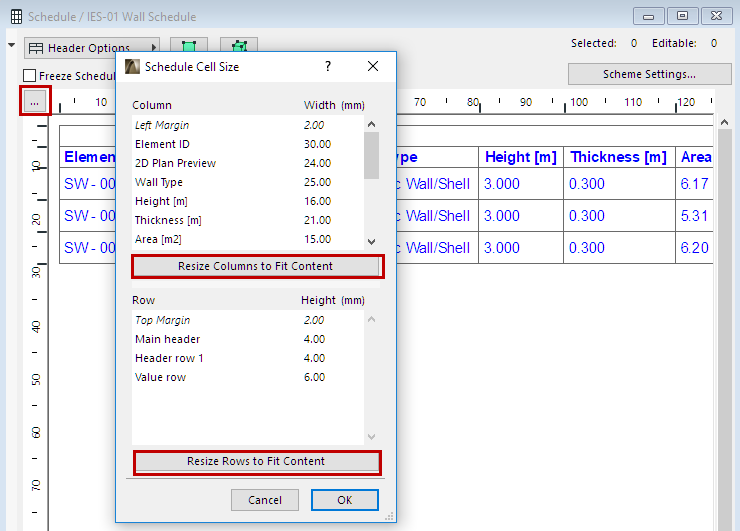Click column list scroll down arrow

coord(371,242)
